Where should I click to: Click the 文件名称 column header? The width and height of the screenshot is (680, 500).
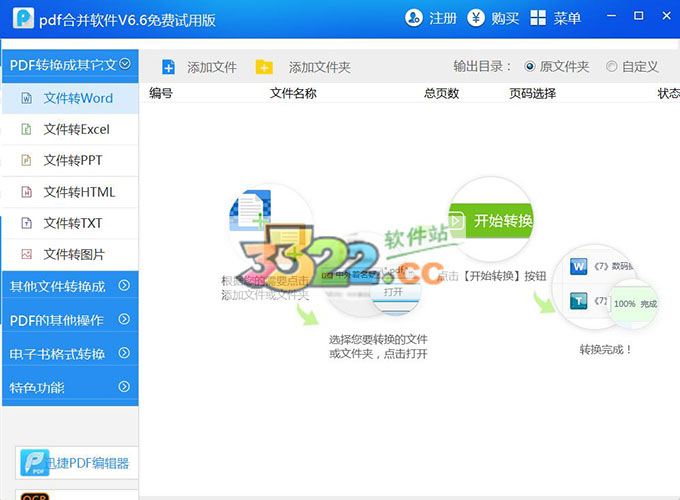click(293, 93)
